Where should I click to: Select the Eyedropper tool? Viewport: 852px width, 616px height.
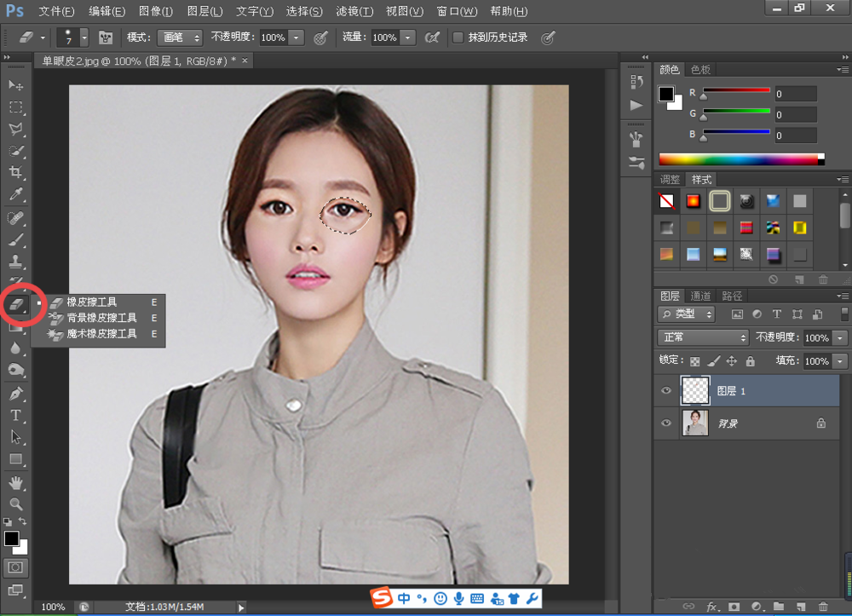(15, 195)
